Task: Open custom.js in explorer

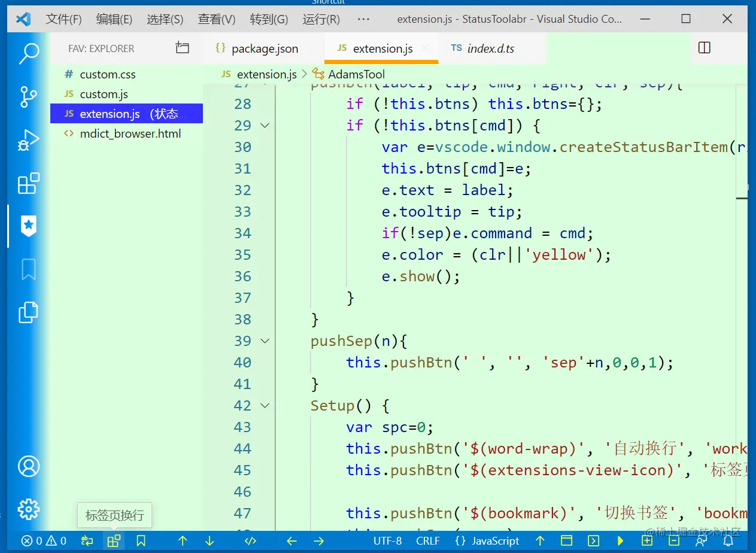Action: pos(126,94)
